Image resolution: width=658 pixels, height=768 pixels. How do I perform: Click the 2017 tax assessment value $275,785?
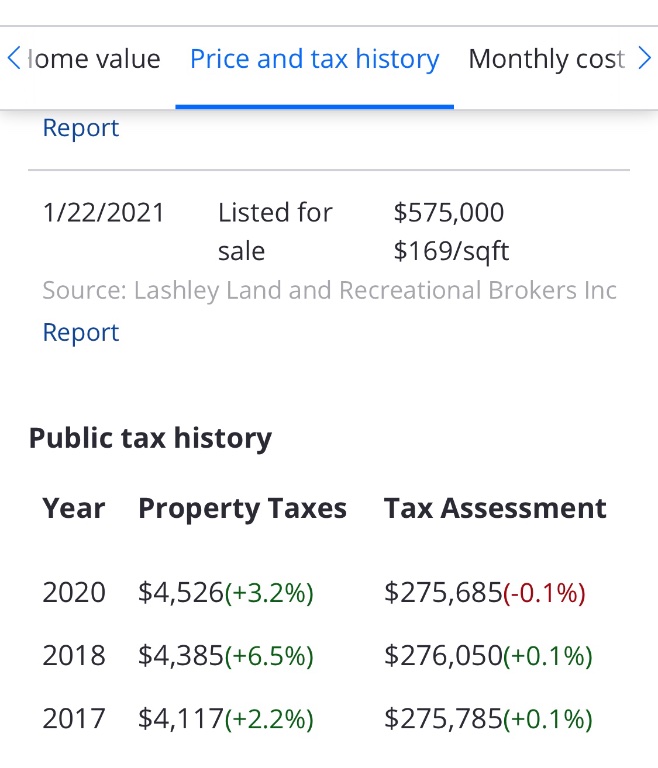tap(443, 718)
